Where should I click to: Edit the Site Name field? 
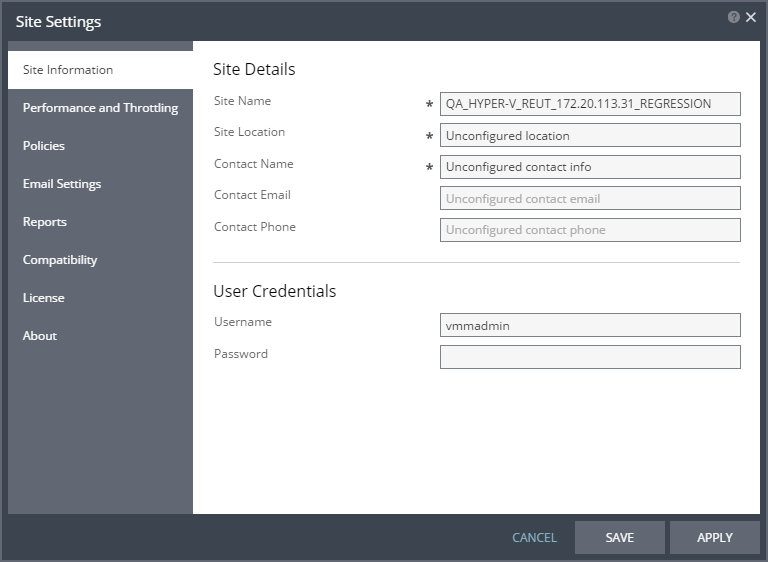pyautogui.click(x=590, y=104)
